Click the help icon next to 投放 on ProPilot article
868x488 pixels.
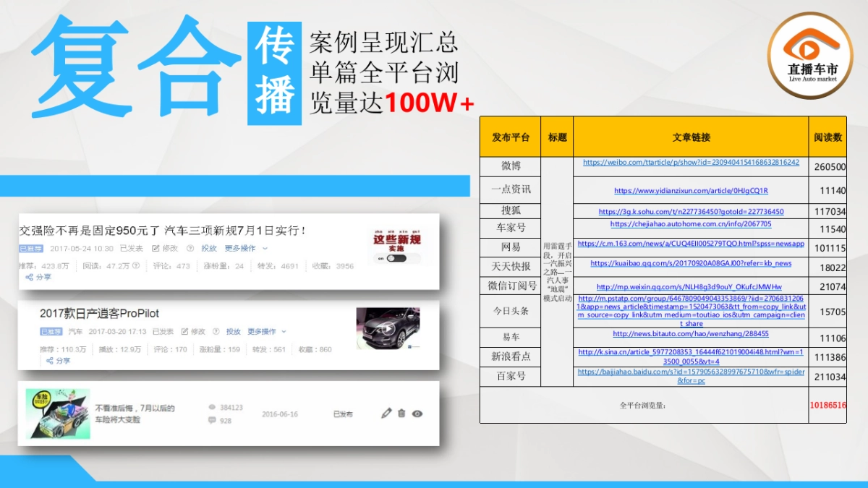point(215,330)
